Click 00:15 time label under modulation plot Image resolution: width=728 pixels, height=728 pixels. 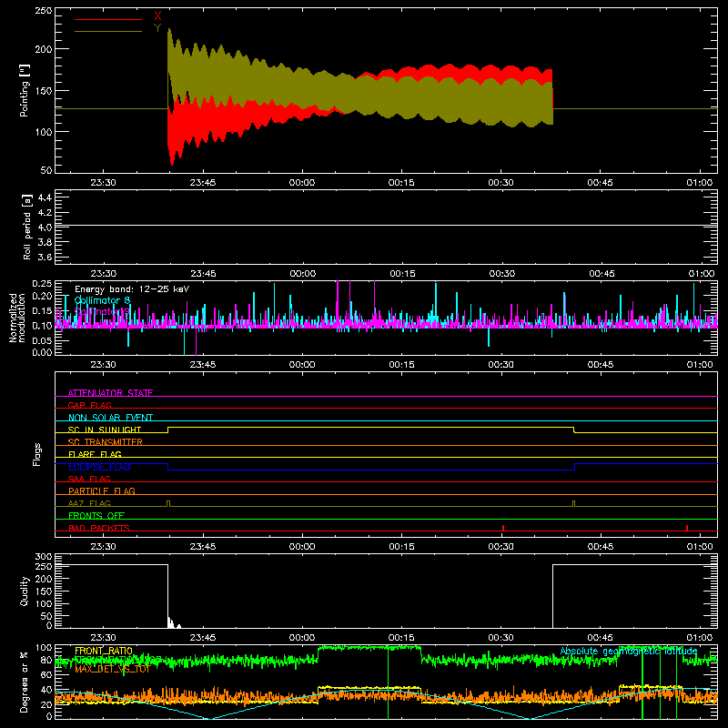pyautogui.click(x=401, y=365)
